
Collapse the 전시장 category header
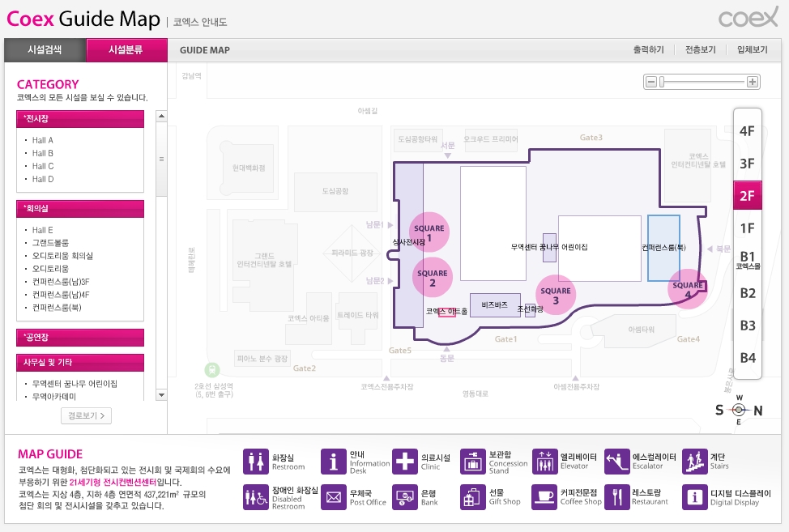pos(80,119)
